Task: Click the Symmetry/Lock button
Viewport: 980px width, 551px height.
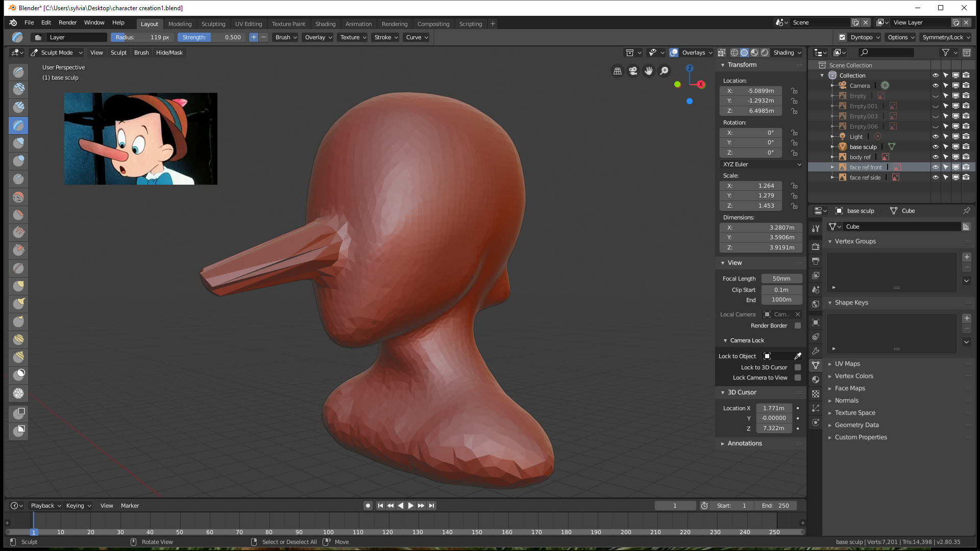Action: [945, 37]
